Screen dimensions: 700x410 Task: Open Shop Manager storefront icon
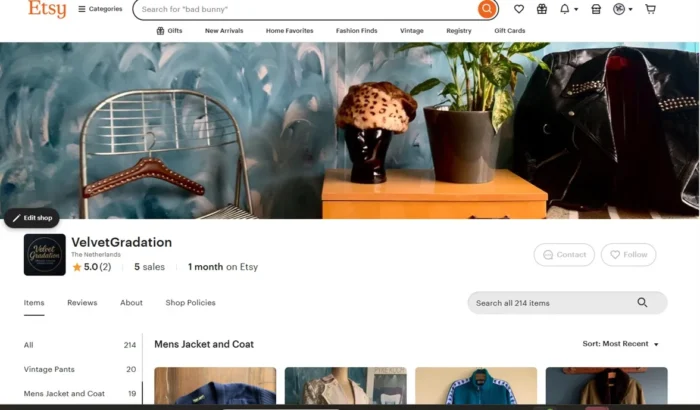point(596,9)
